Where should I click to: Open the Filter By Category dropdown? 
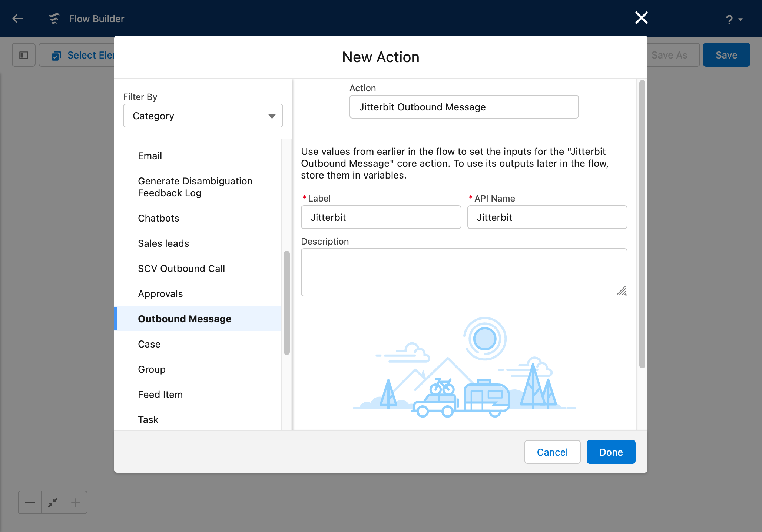203,116
